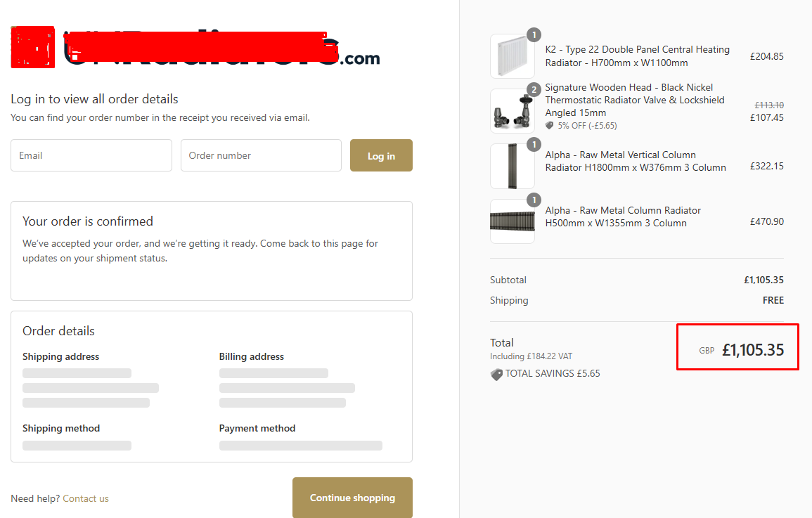The width and height of the screenshot is (812, 518).
Task: Focus the Email input field
Action: (91, 155)
